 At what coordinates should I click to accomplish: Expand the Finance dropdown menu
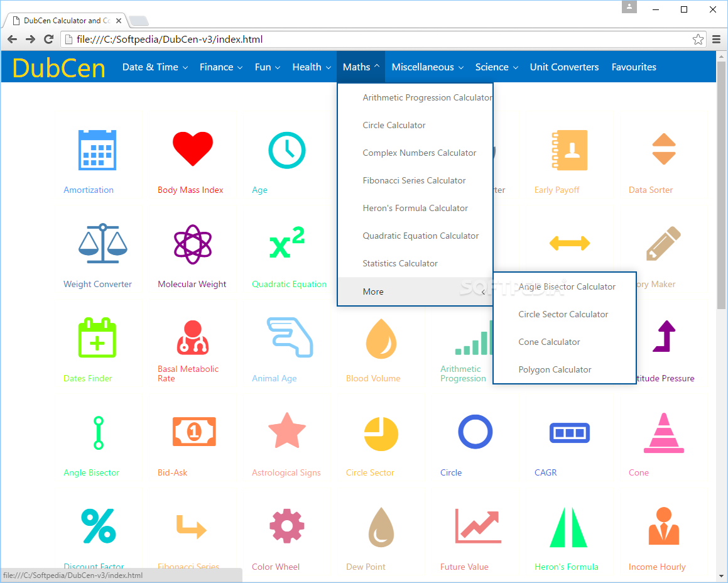[x=221, y=67]
